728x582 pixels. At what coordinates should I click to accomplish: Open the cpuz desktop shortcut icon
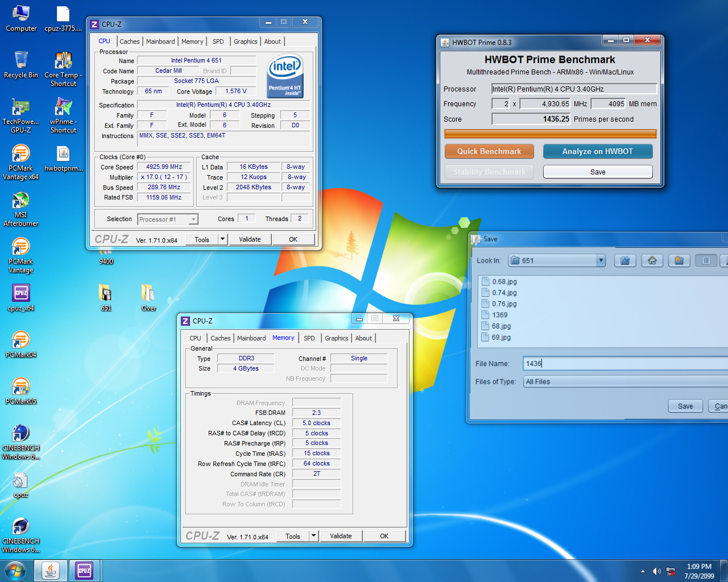click(x=21, y=484)
